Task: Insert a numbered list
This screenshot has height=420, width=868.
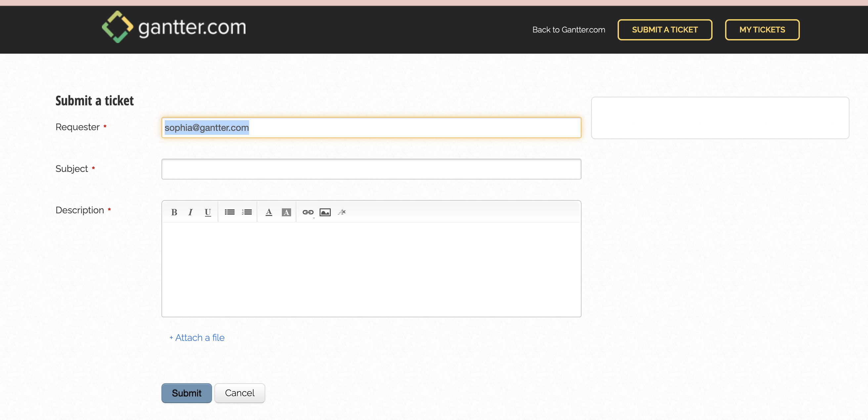Action: coord(247,212)
